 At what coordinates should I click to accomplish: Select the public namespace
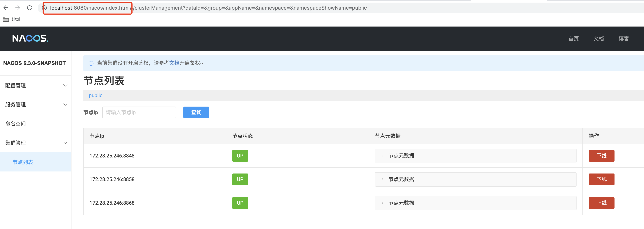[95, 96]
